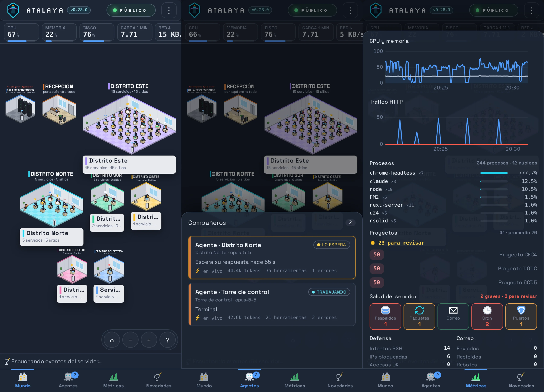Zoom out the map with the minus button
The image size is (544, 392).
click(130, 340)
